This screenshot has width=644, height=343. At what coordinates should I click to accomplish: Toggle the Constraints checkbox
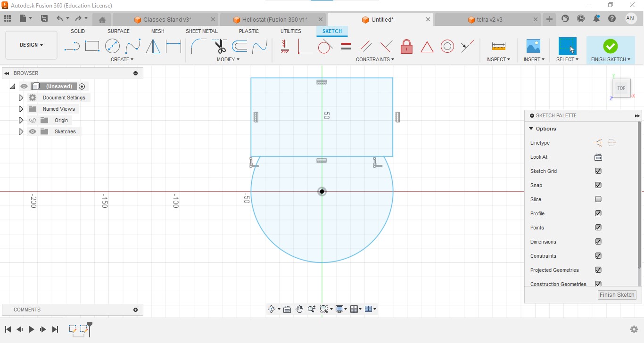point(598,256)
